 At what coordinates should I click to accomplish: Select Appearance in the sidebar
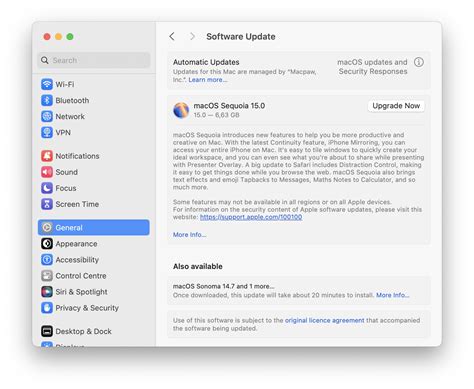point(94,244)
